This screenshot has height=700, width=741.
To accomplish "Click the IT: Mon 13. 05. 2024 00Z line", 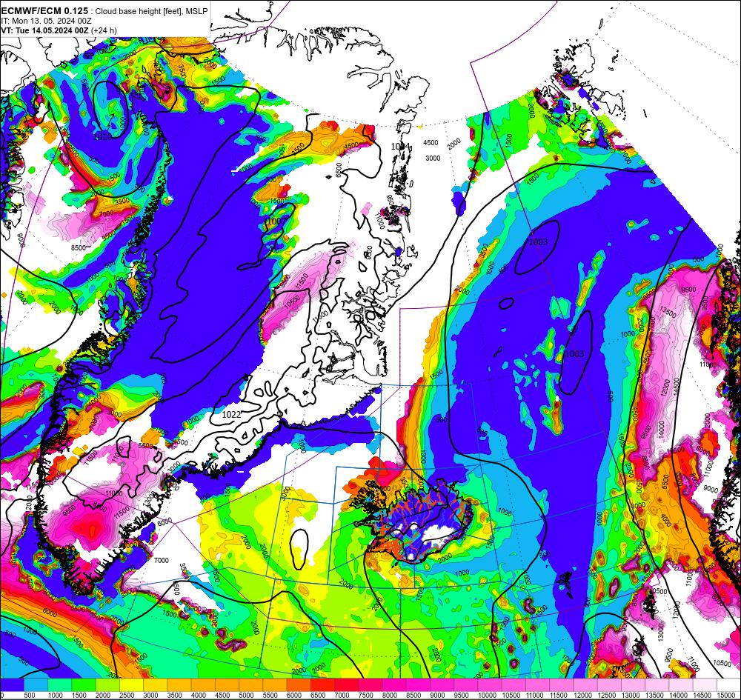I will click(46, 21).
